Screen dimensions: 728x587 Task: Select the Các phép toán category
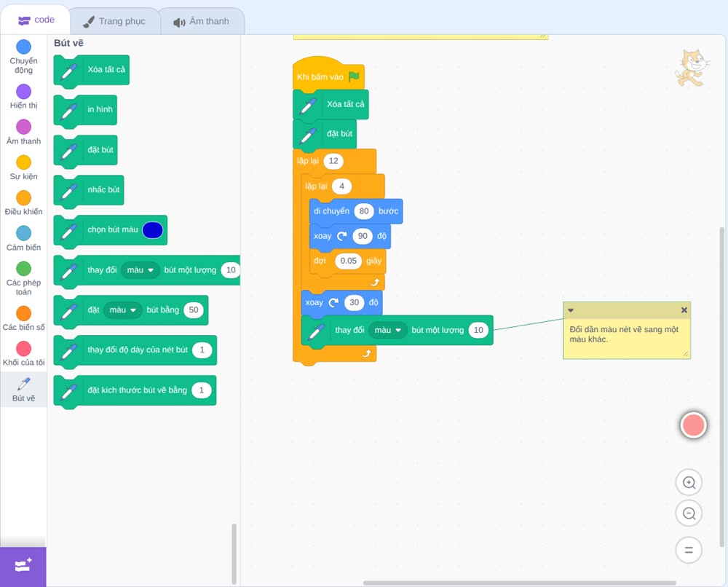(23, 279)
